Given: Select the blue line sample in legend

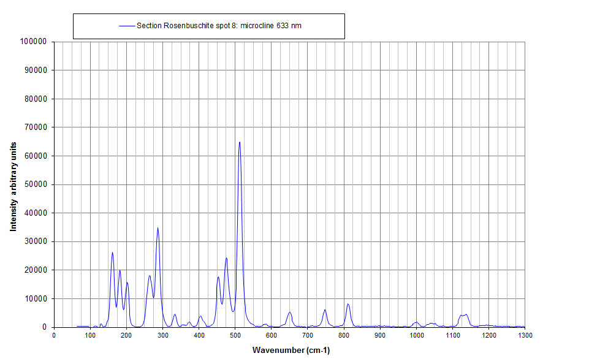Looking at the screenshot, I should click(126, 26).
